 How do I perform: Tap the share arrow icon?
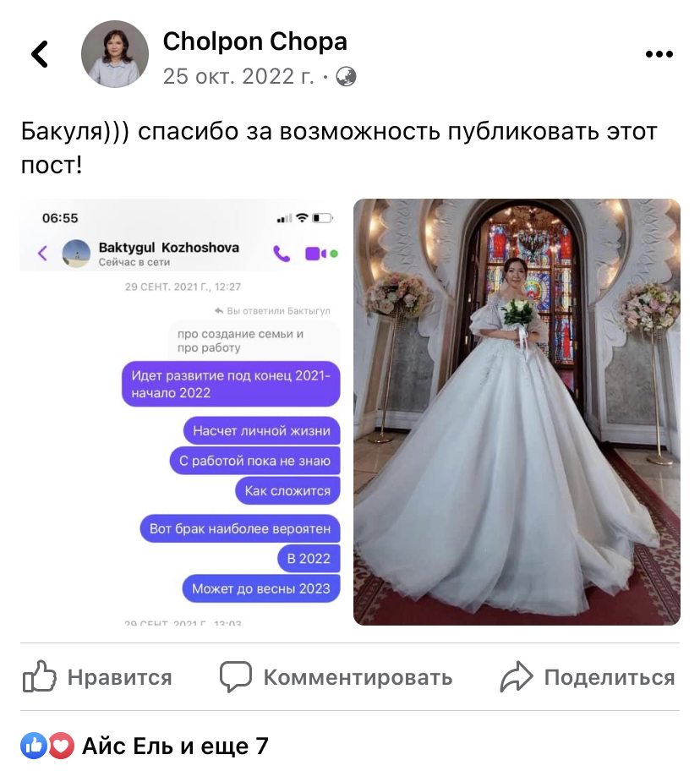[x=517, y=677]
